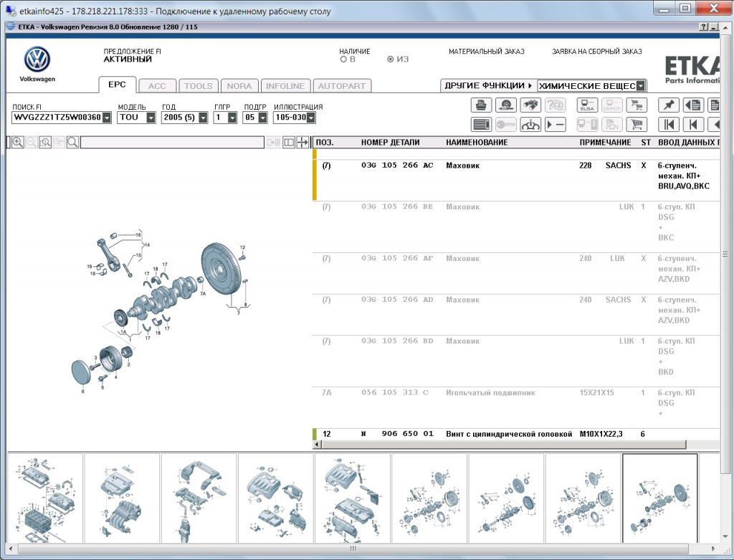This screenshot has width=734, height=560.
Task: Switch to the ACC tab
Action: (x=157, y=86)
